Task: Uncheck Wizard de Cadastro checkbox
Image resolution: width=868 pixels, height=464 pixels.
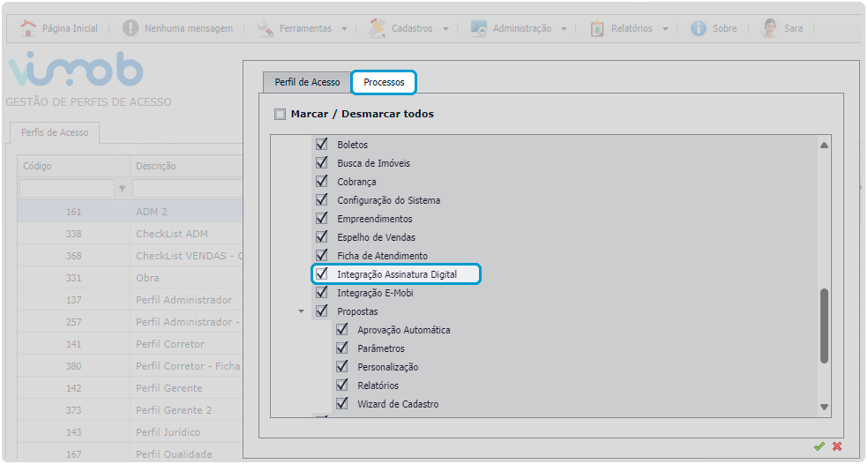Action: pos(342,404)
